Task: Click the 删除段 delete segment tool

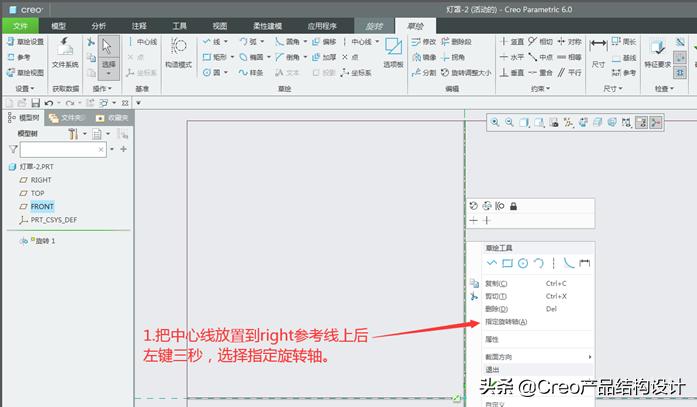Action: 457,42
